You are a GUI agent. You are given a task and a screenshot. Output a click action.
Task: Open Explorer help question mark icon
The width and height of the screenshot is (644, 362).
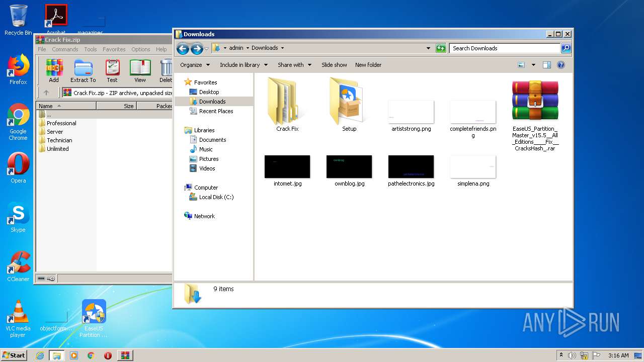[561, 65]
